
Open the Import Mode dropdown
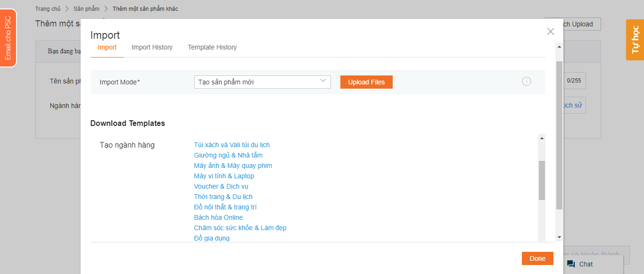point(262,82)
